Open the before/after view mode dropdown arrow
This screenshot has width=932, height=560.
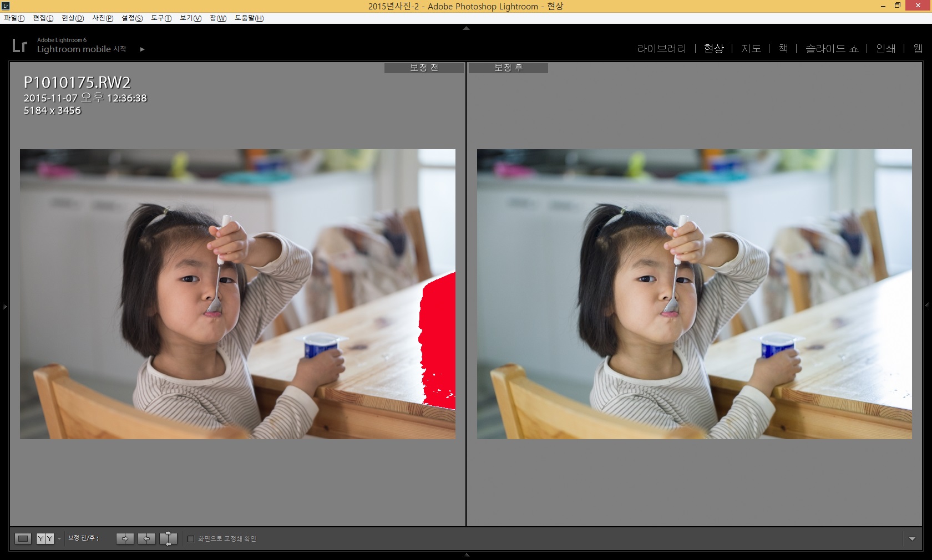(59, 539)
